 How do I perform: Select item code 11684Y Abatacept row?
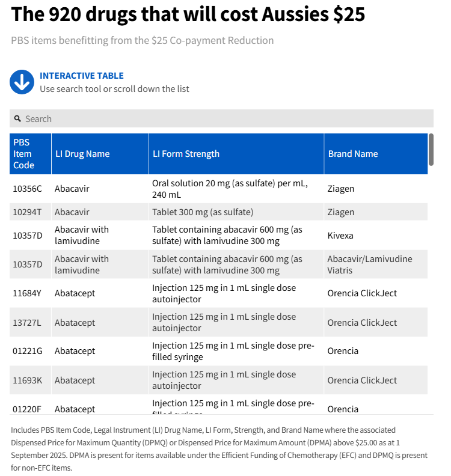tap(218, 293)
